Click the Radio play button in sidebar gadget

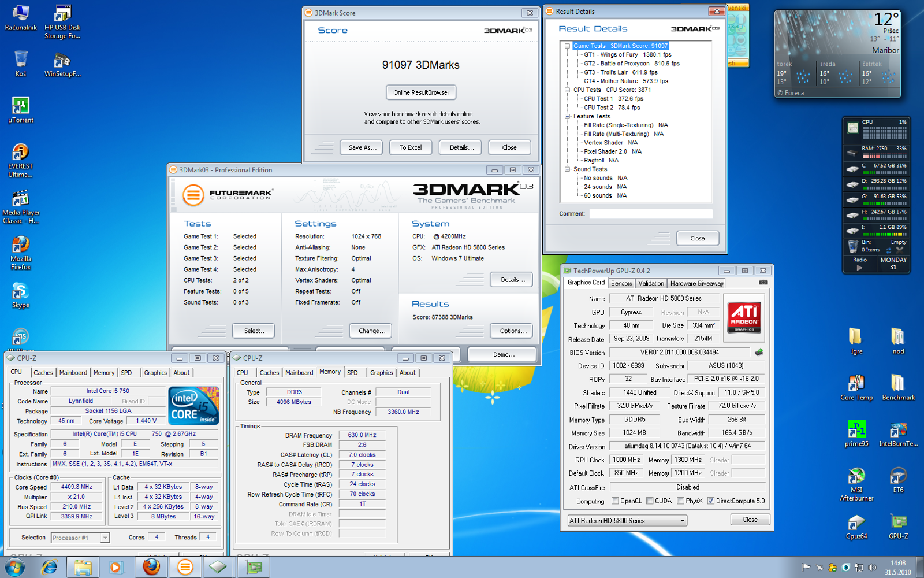[x=859, y=268]
